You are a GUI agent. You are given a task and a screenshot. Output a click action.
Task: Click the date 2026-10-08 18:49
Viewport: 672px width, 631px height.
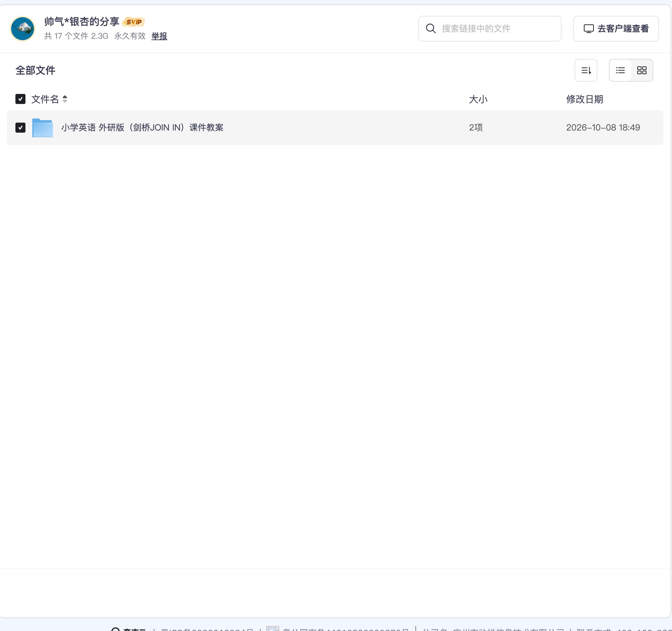pos(603,128)
